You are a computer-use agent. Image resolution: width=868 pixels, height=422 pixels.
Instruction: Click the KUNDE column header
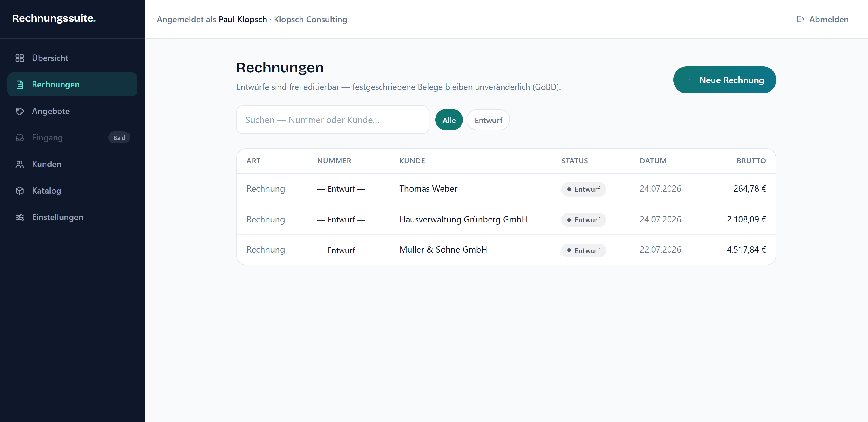coord(412,161)
